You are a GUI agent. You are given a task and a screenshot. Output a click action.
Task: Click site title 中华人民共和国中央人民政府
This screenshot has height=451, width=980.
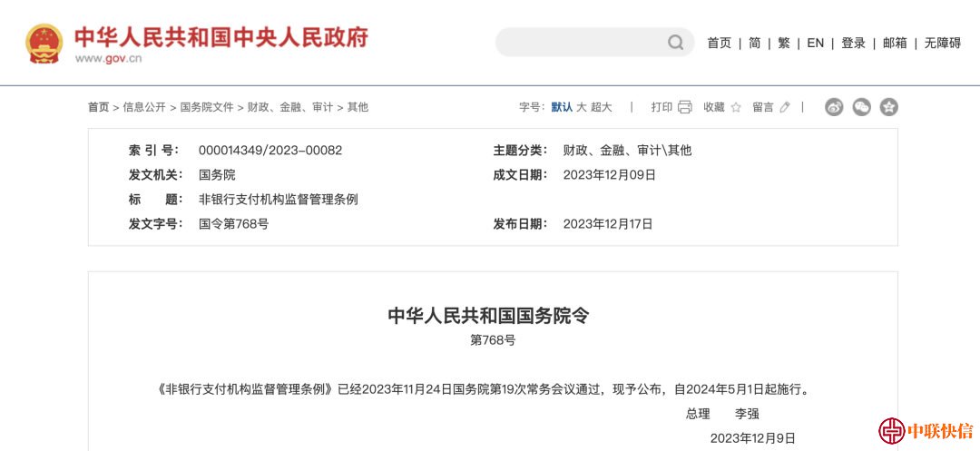click(221, 37)
